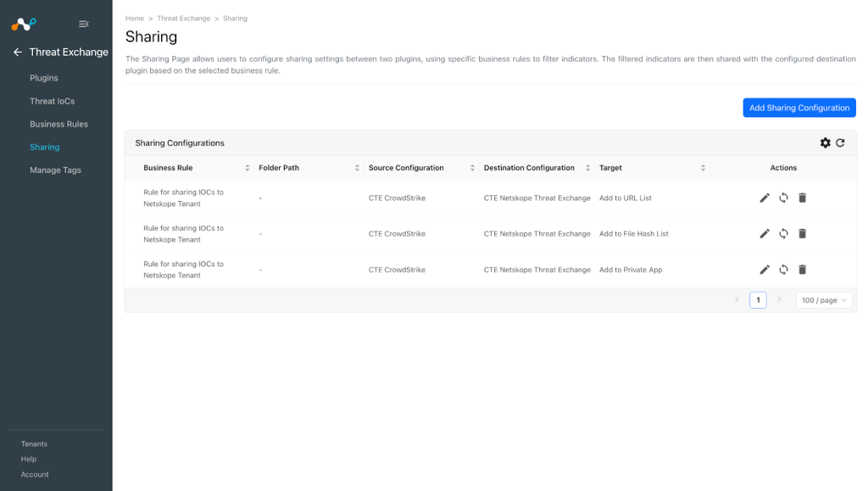Image resolution: width=868 pixels, height=491 pixels.
Task: Click Sharing Configurations panel title
Action: [x=180, y=142]
